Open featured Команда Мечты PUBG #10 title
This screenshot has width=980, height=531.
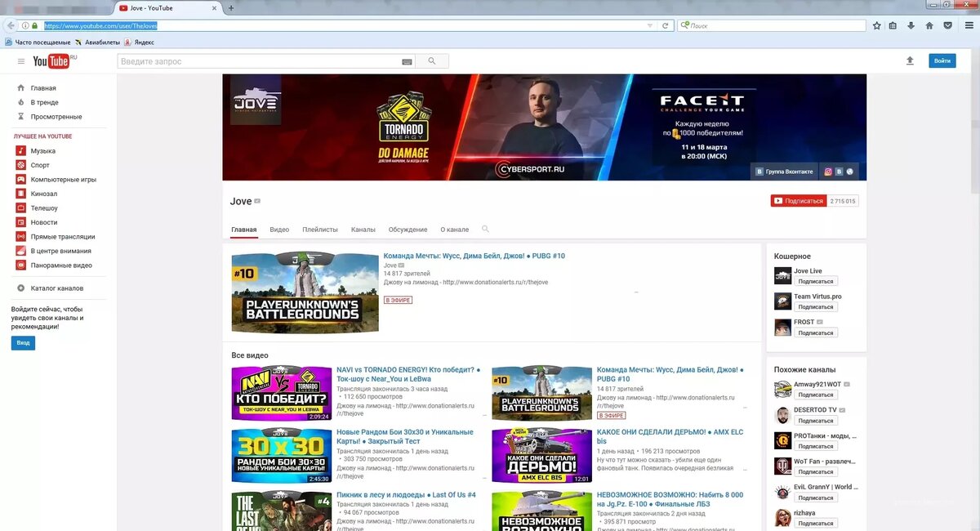(x=474, y=257)
